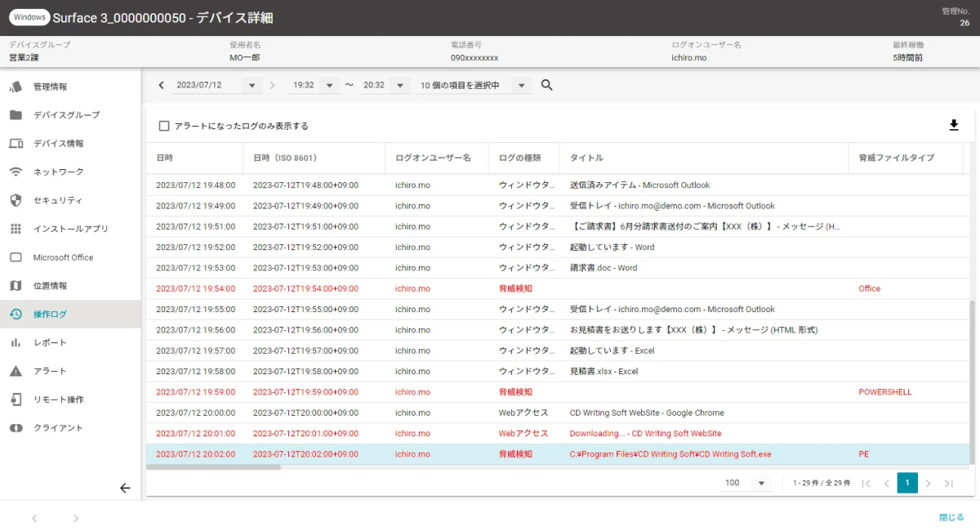Previous device arrow in the footer

pyautogui.click(x=34, y=518)
